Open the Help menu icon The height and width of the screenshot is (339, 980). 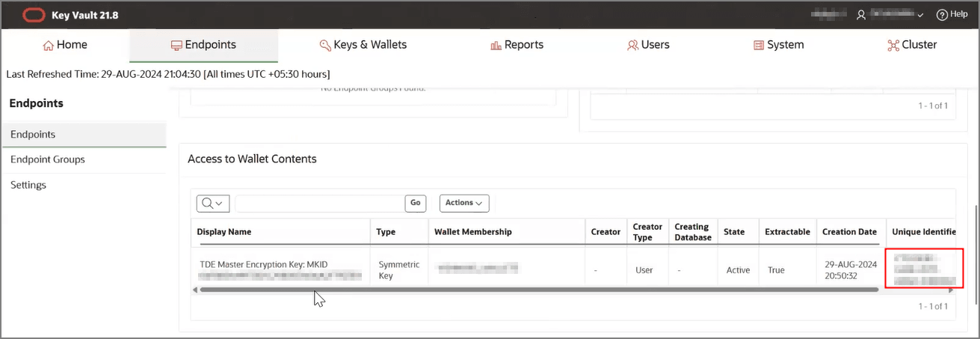point(941,14)
